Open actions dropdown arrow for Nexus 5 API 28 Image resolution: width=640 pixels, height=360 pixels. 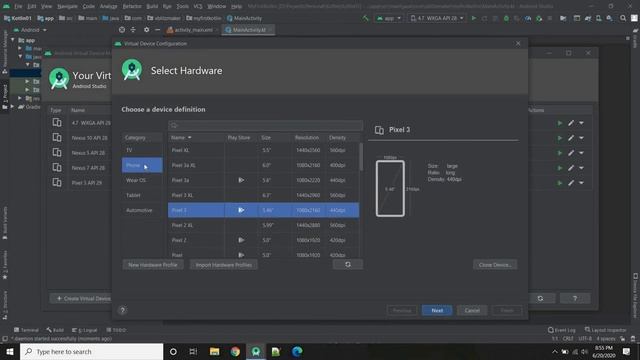(x=582, y=153)
